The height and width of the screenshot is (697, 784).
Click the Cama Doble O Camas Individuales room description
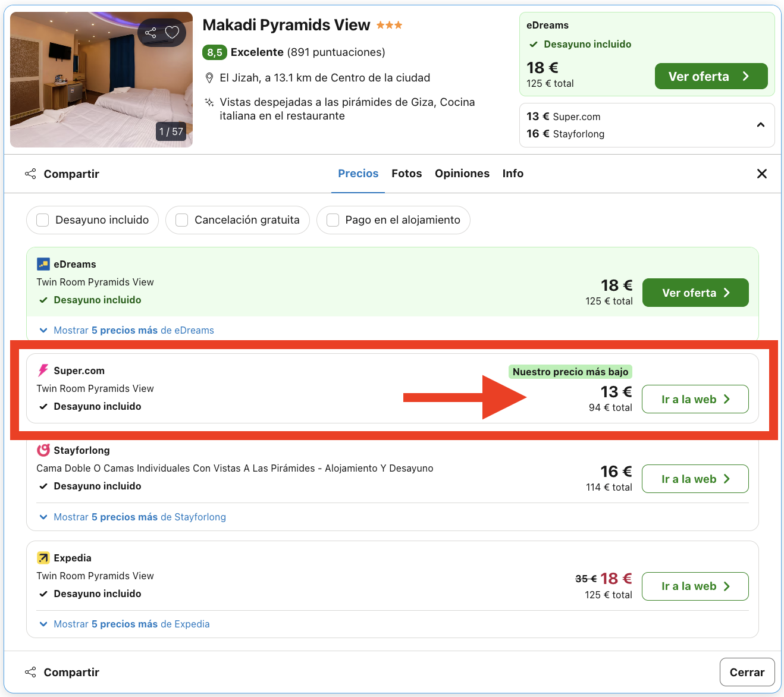[x=235, y=468]
